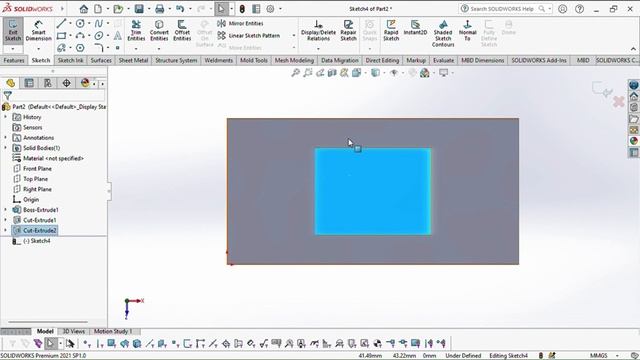
Task: Click Convert Entities
Action: click(159, 30)
